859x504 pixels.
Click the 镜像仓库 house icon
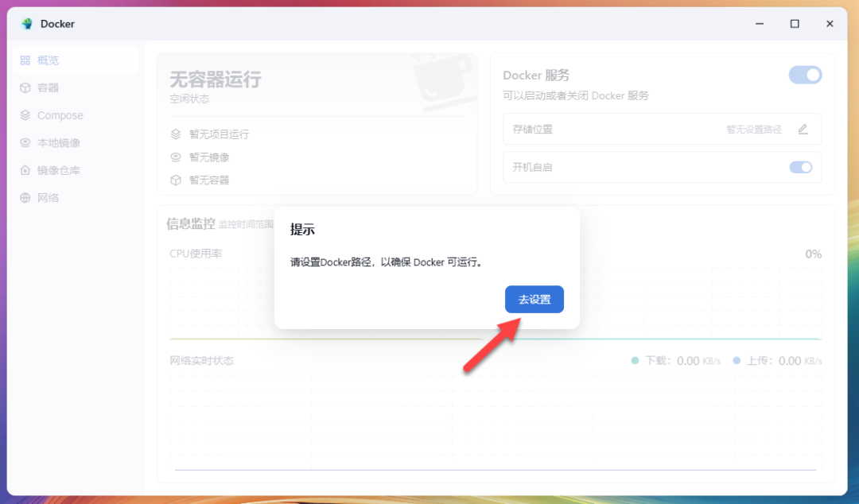(x=25, y=170)
